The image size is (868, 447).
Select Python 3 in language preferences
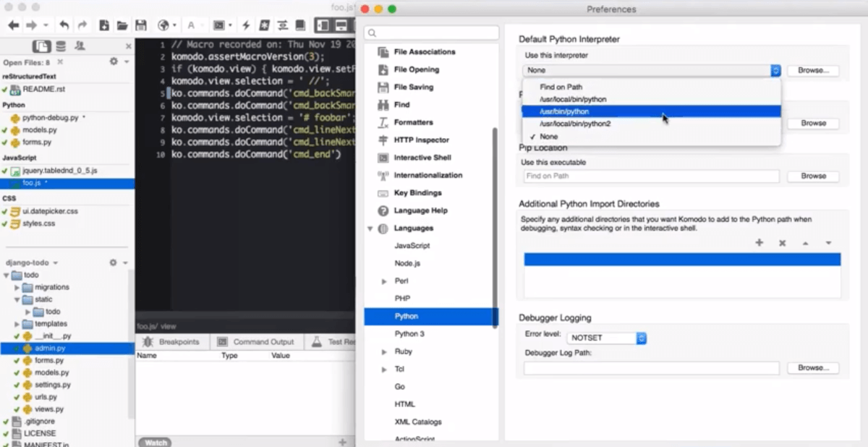coord(409,334)
